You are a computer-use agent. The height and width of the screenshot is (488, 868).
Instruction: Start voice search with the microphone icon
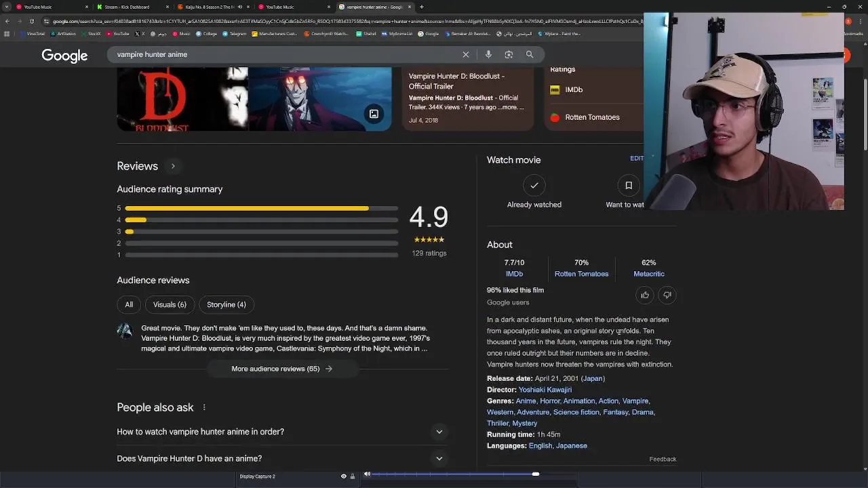[488, 54]
